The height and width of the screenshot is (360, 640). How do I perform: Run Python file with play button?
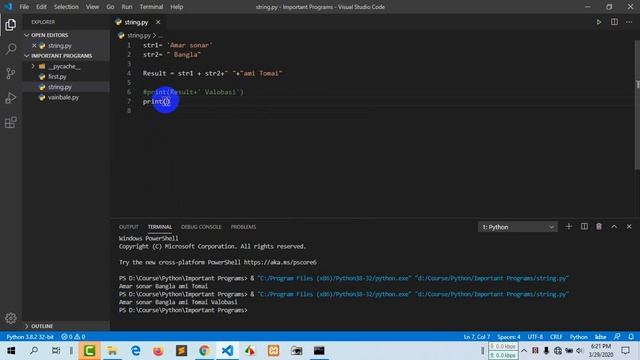[x=599, y=22]
